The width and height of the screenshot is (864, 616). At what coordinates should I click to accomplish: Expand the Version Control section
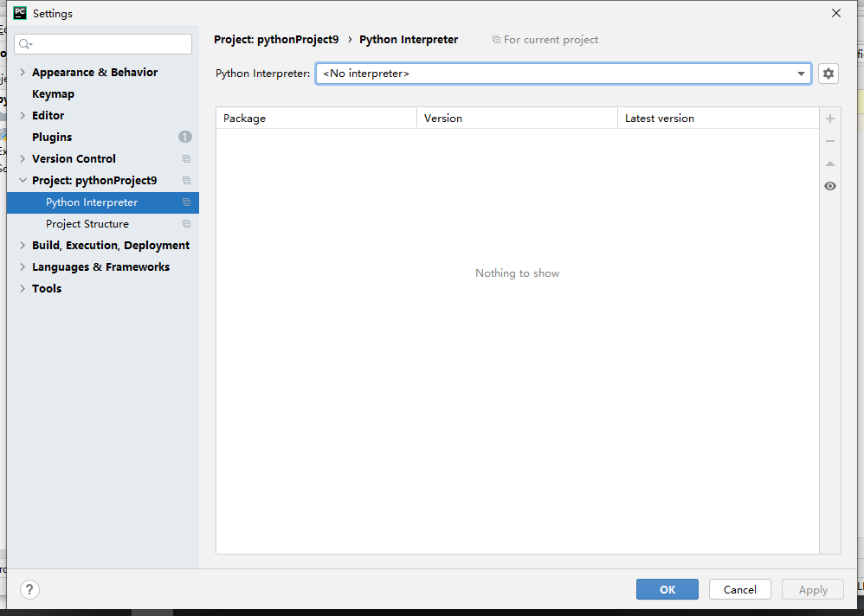pyautogui.click(x=23, y=158)
